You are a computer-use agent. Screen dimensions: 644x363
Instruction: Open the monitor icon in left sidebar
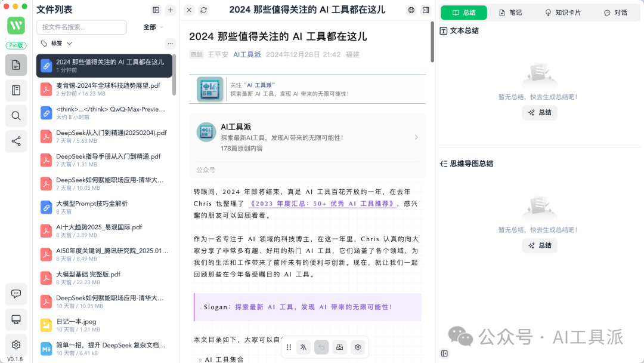pyautogui.click(x=16, y=319)
